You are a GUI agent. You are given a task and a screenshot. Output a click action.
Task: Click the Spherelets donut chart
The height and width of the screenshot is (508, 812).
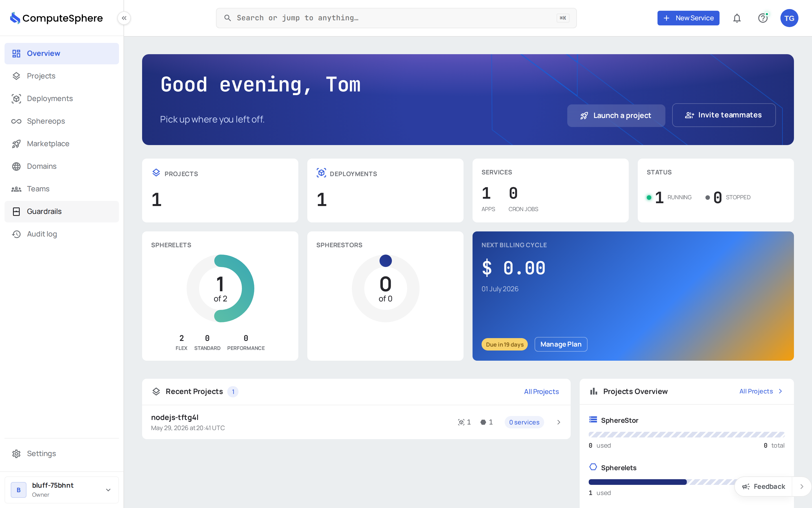220,288
